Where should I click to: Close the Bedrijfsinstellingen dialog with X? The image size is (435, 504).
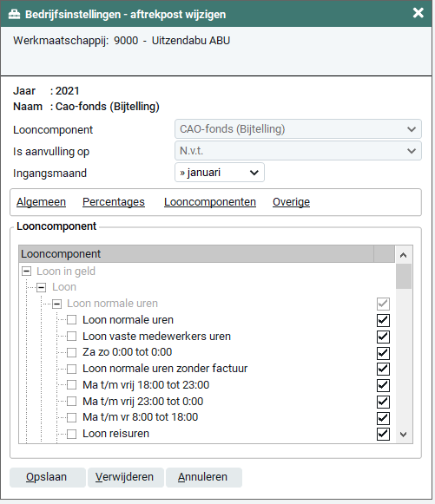pos(419,13)
